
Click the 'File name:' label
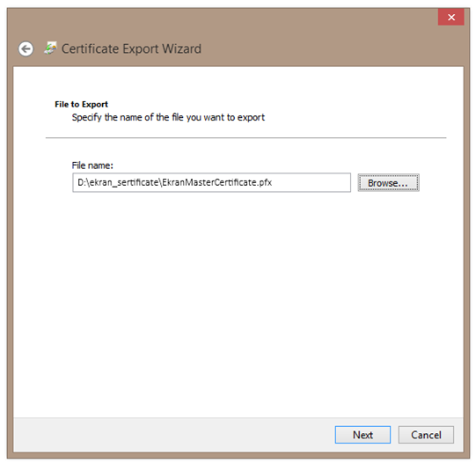coord(92,165)
